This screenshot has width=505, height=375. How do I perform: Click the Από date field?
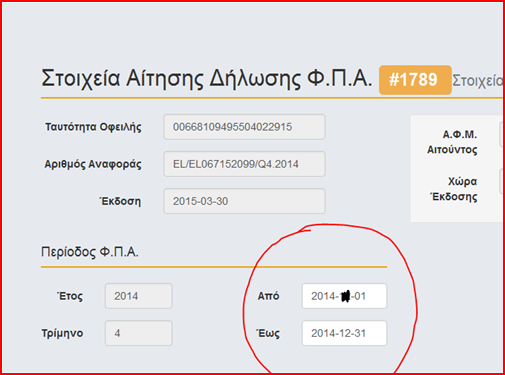point(344,296)
